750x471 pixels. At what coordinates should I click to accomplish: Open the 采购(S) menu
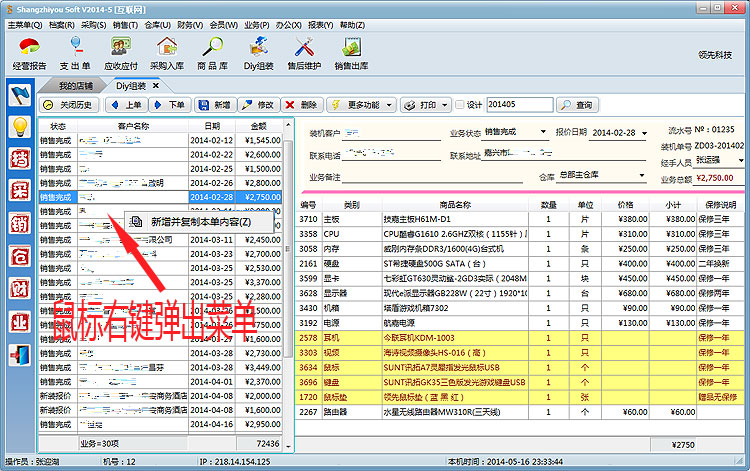point(93,25)
